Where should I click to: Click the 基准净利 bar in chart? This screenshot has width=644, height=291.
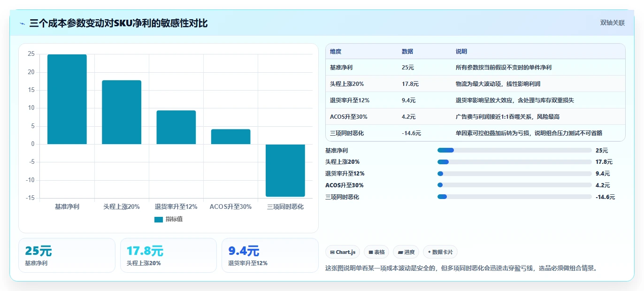[x=67, y=99]
